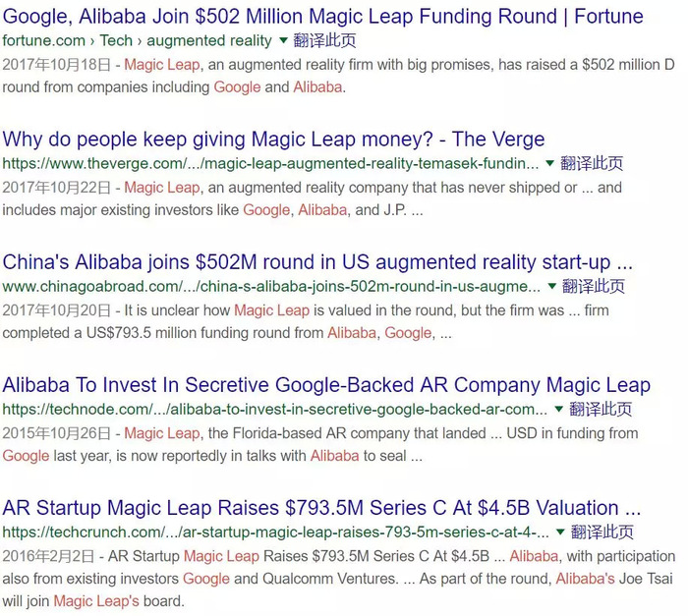Expand dropdown arrow beside technode.com URL

point(559,409)
